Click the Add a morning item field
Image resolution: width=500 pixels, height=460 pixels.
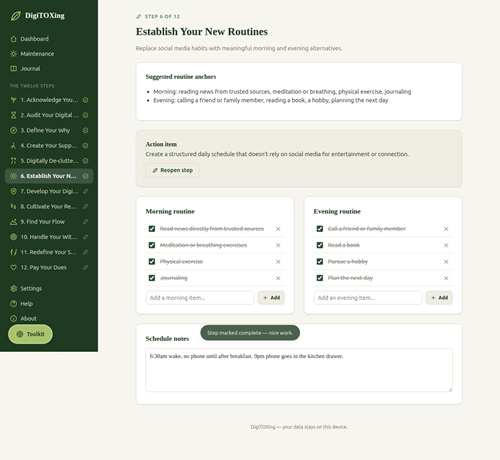click(x=200, y=298)
